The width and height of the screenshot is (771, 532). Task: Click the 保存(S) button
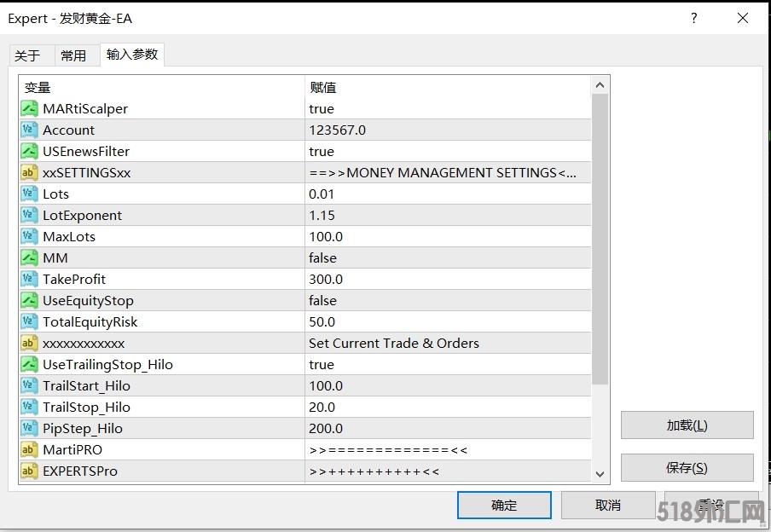[687, 467]
